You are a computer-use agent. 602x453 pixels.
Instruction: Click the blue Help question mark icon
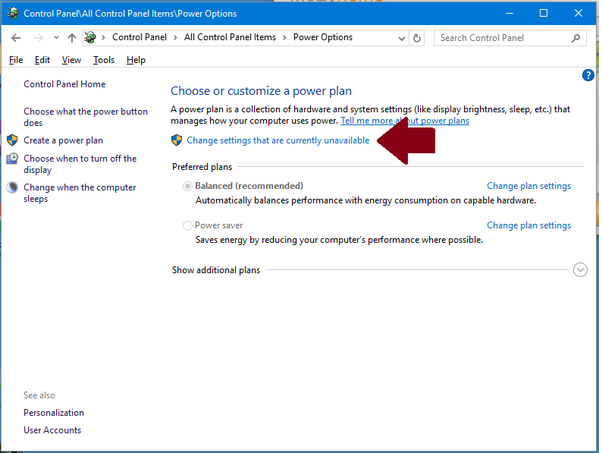click(x=588, y=76)
